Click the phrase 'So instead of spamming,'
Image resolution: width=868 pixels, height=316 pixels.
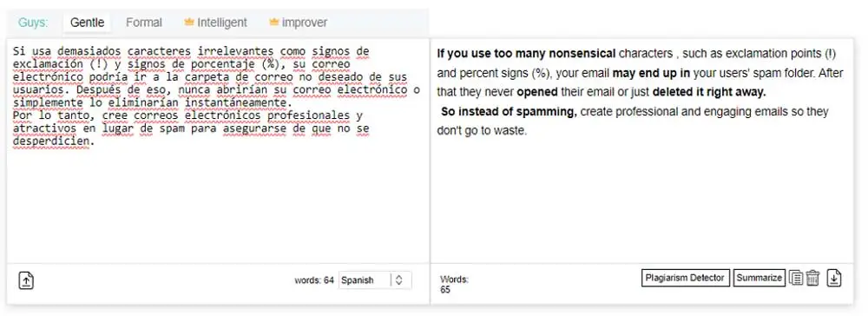click(x=509, y=112)
